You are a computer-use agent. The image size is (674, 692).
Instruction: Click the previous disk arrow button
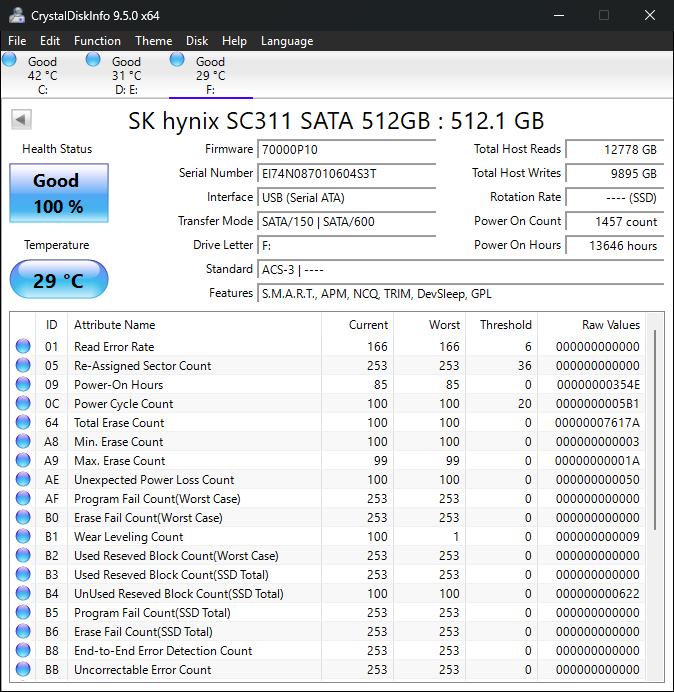21,119
